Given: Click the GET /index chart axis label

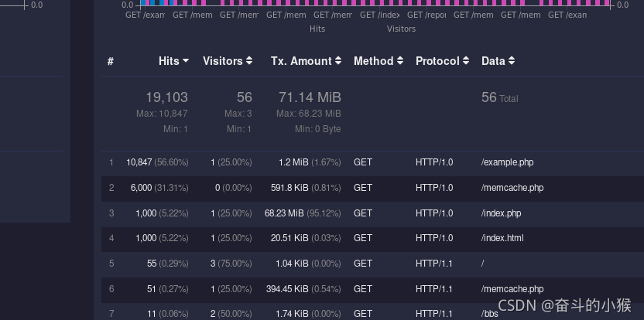Looking at the screenshot, I should click(x=379, y=15).
